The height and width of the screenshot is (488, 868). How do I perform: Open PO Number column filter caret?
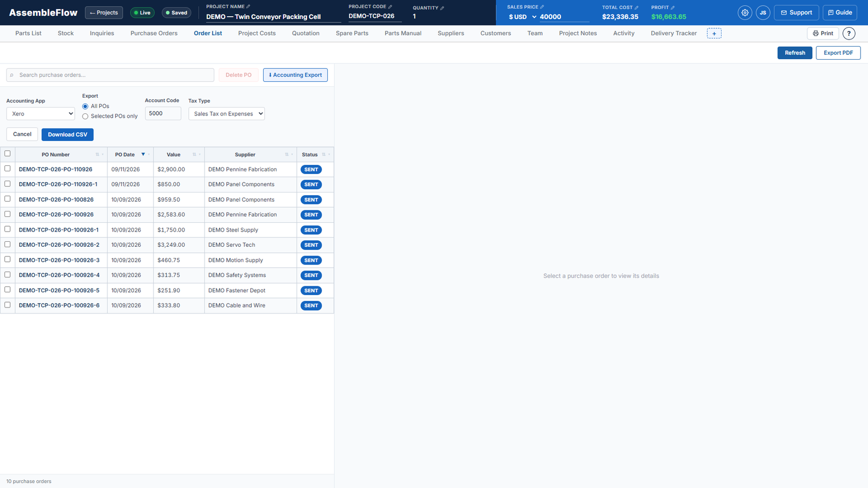pyautogui.click(x=103, y=155)
